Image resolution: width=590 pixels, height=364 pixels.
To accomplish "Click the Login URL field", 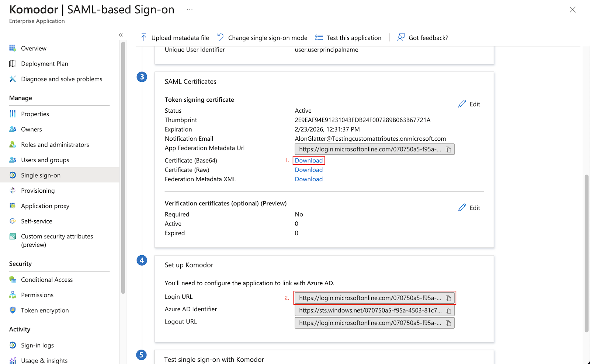I will pyautogui.click(x=375, y=298).
